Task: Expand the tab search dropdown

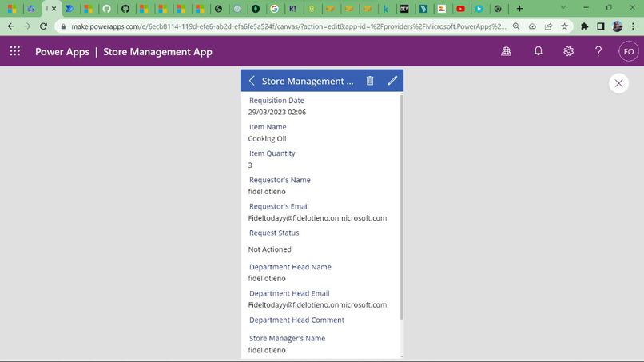Action: click(x=563, y=8)
